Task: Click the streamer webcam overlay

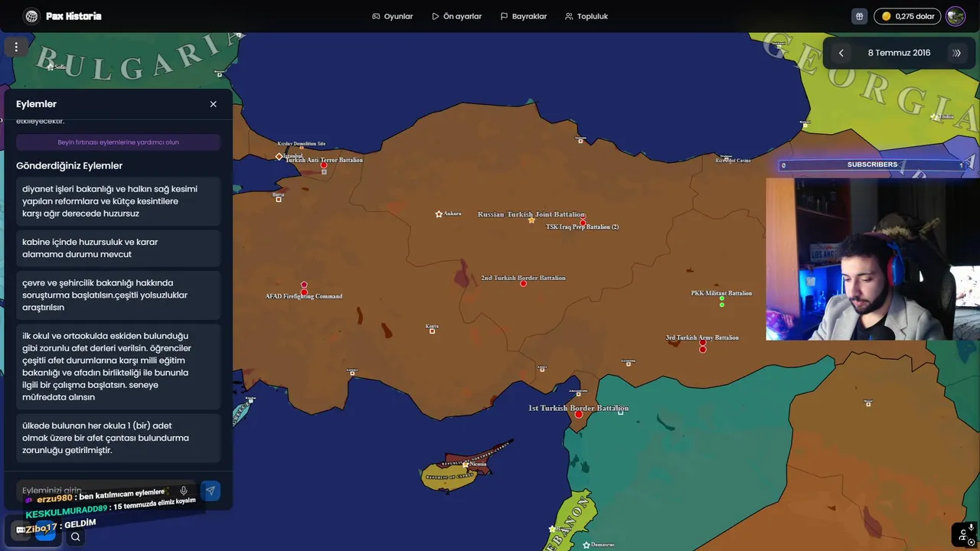Action: point(873,259)
